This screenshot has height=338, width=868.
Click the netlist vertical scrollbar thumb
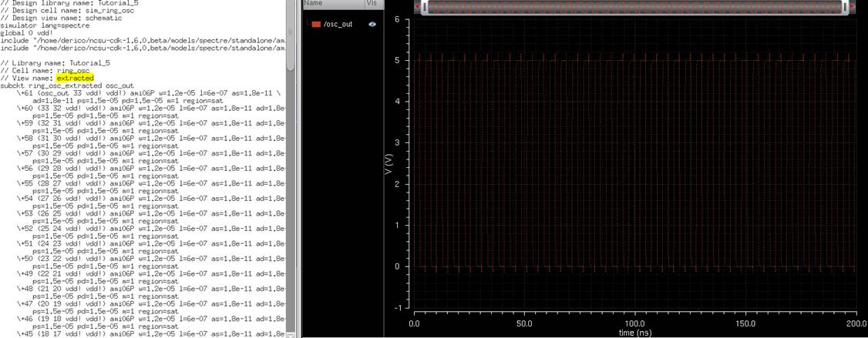click(x=291, y=35)
